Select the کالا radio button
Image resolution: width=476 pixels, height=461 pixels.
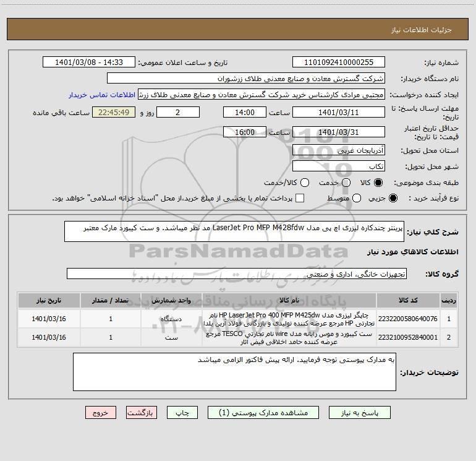click(x=378, y=183)
